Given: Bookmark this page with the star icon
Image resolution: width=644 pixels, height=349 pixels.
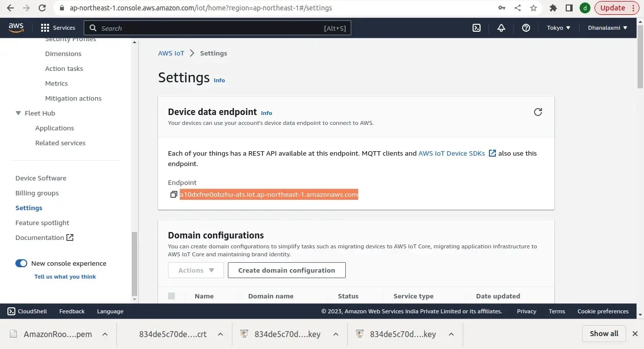Looking at the screenshot, I should click(x=534, y=8).
